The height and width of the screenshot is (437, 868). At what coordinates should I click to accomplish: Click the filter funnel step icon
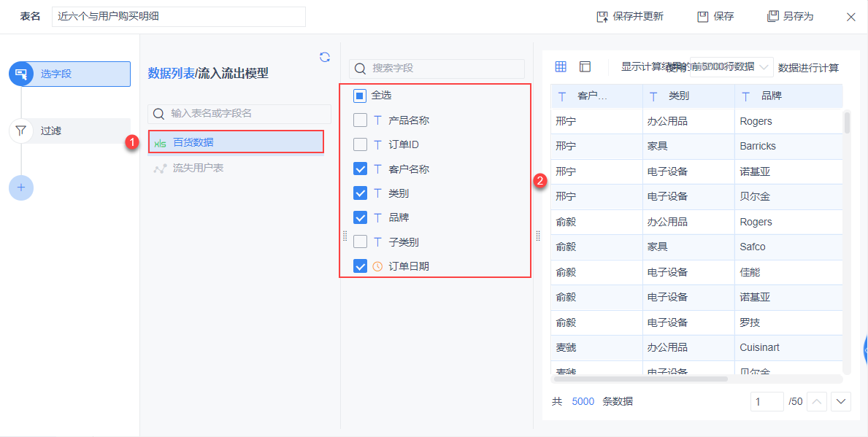click(x=21, y=131)
